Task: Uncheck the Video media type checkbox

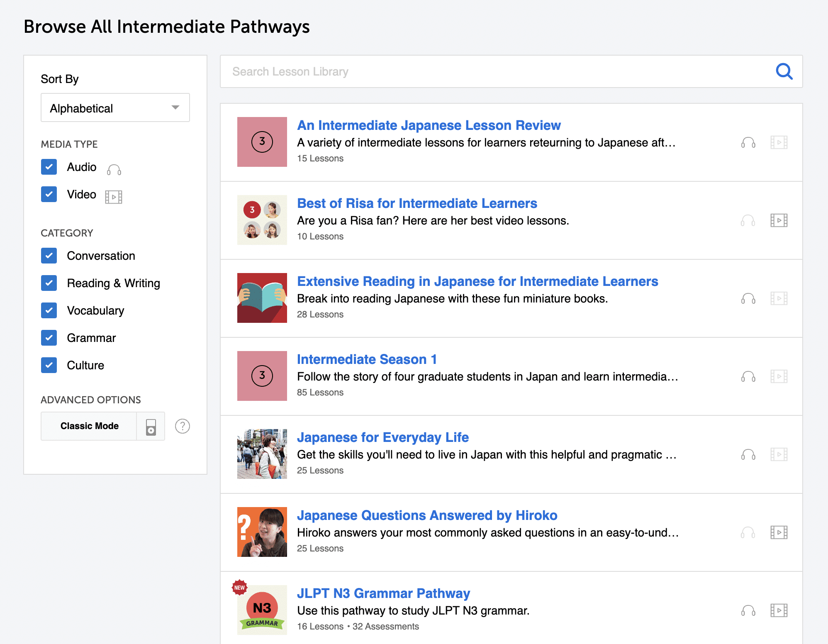Action: [x=49, y=194]
